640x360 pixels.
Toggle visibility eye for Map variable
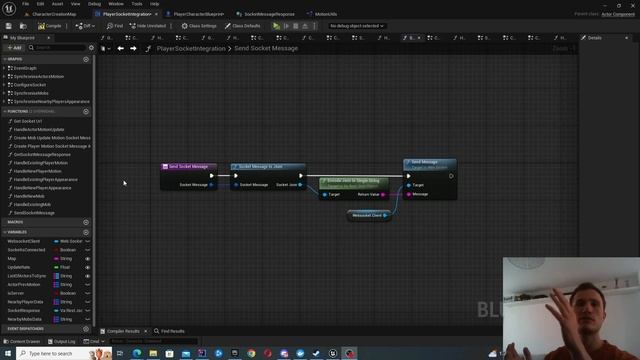coord(87,259)
